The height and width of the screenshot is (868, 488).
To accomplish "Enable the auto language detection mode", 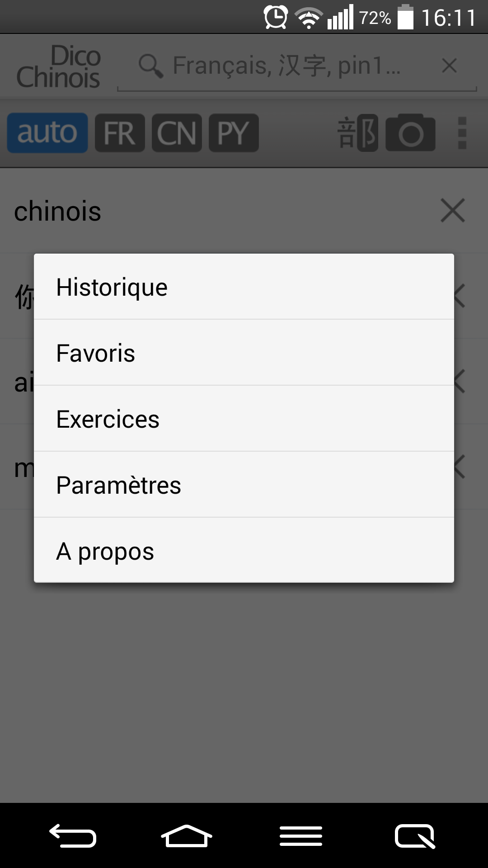I will click(x=47, y=132).
